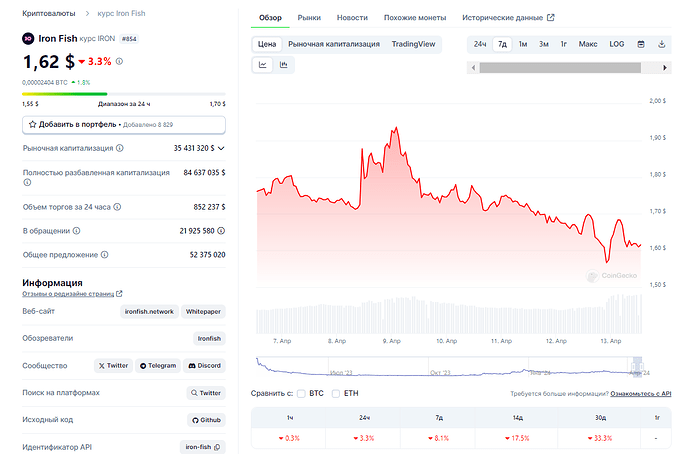Viewport: 690px width, 454px height.
Task: Download chart data via download icon
Action: pyautogui.click(x=661, y=44)
